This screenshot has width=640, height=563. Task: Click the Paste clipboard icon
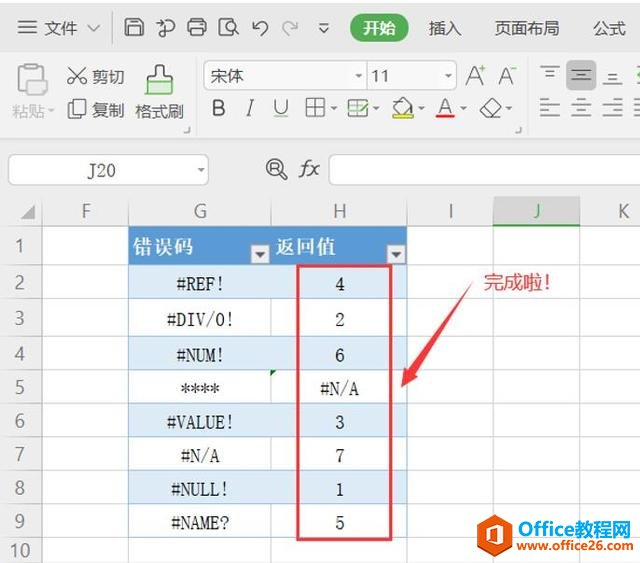pyautogui.click(x=32, y=79)
